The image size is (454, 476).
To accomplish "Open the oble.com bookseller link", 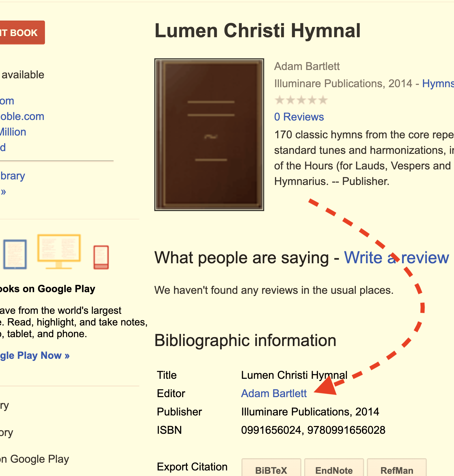I will (22, 116).
